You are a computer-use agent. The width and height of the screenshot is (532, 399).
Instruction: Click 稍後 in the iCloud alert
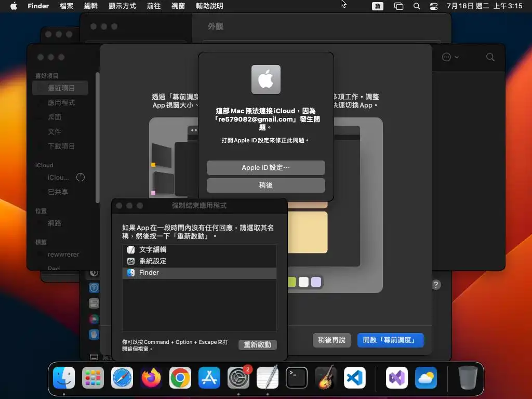[x=266, y=185]
